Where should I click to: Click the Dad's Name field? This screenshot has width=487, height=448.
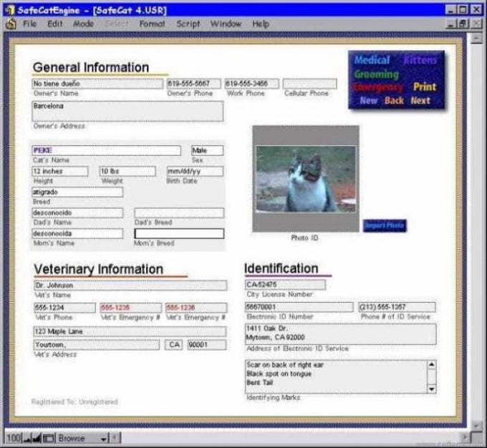[x=77, y=213]
